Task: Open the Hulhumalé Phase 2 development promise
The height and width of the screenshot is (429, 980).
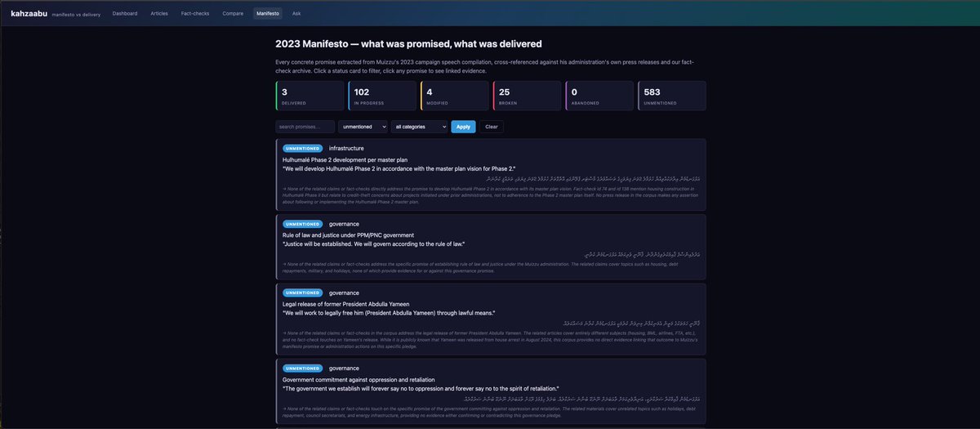Action: pyautogui.click(x=491, y=175)
